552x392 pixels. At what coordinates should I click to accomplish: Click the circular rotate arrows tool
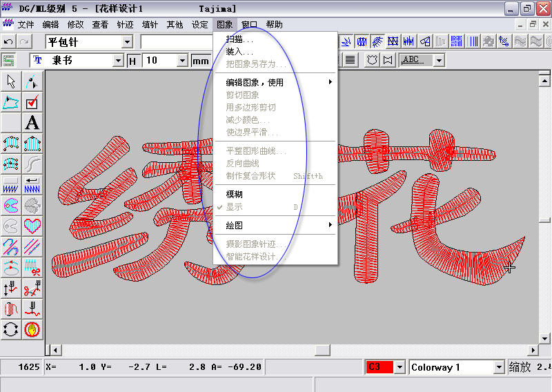click(11, 329)
